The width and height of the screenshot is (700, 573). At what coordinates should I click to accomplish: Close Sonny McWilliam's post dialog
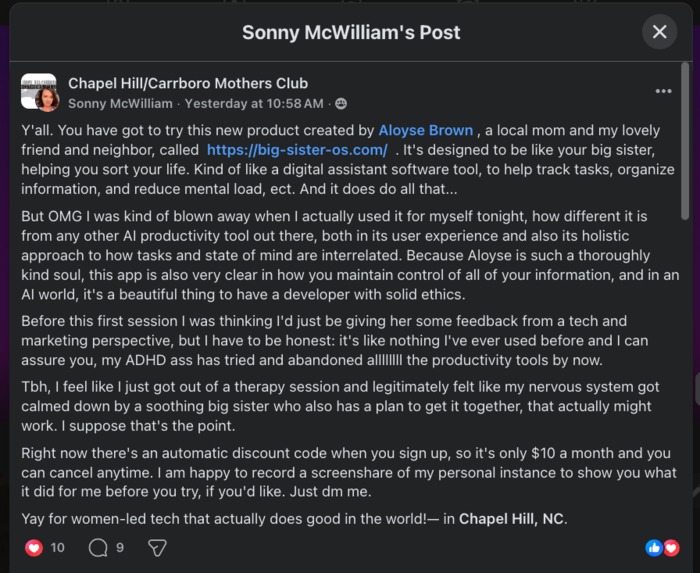[659, 32]
